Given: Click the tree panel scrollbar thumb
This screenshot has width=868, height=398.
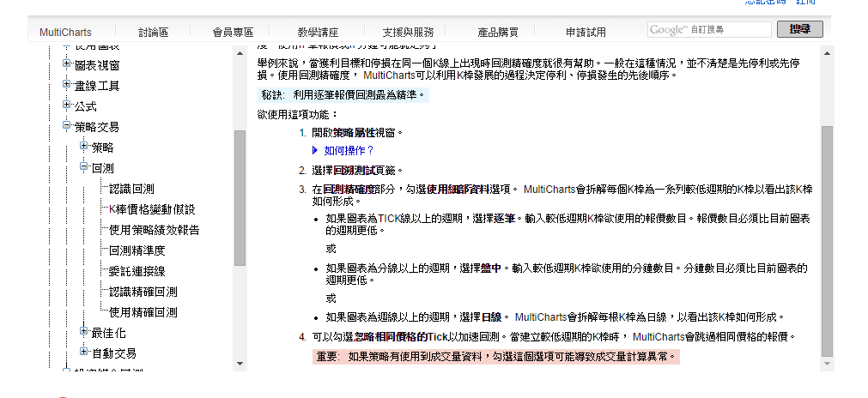Looking at the screenshot, I should (x=240, y=198).
